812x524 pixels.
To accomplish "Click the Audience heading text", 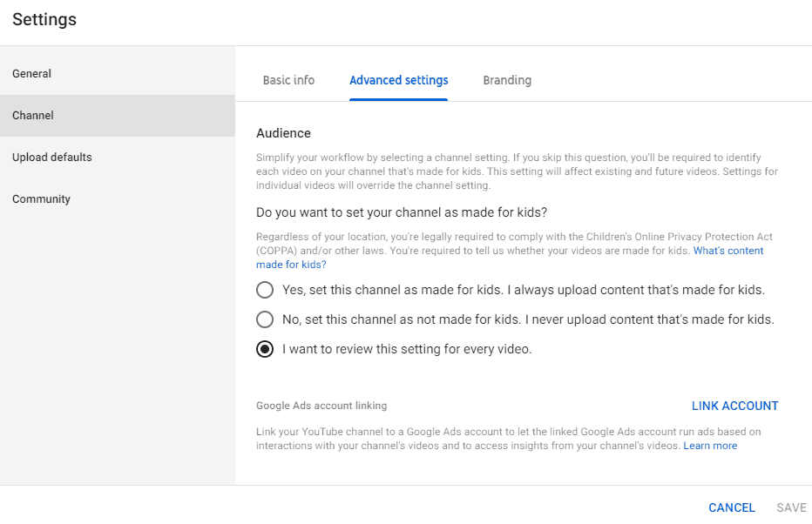I will pos(283,133).
